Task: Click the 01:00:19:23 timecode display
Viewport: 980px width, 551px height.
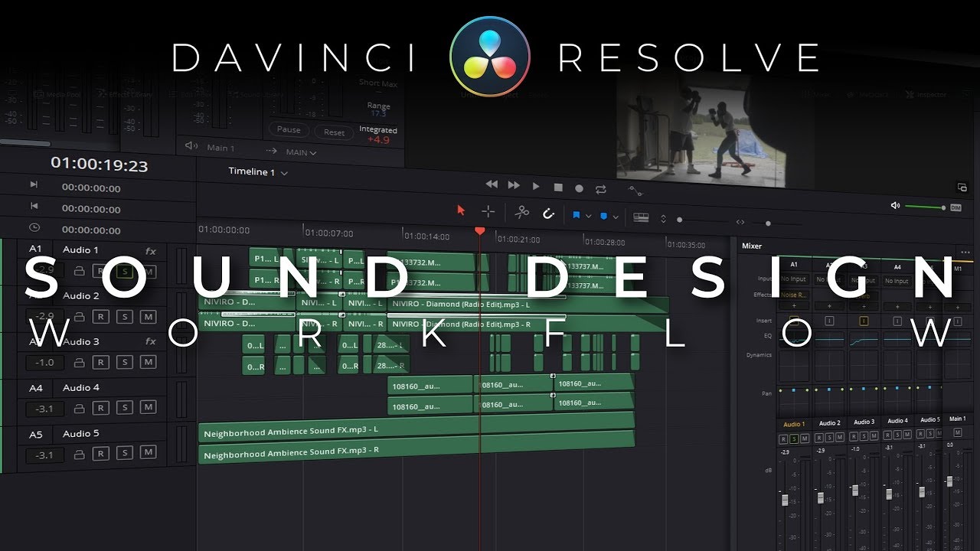Action: coord(99,165)
